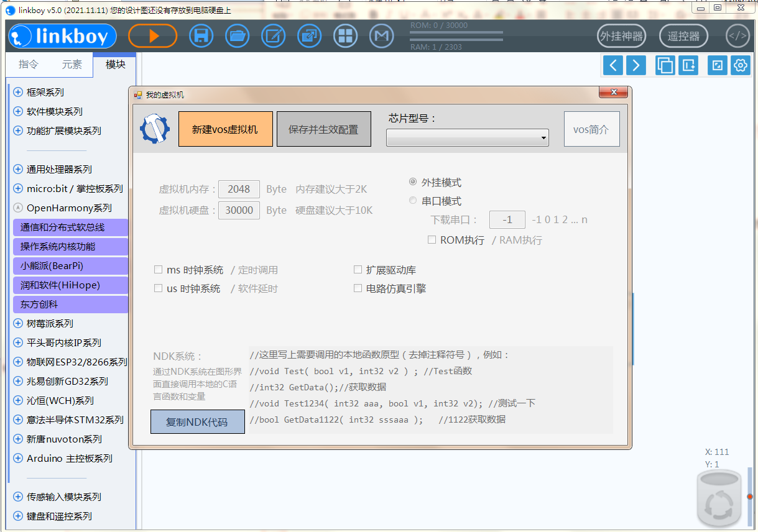Click the left arrow navigation icon
The height and width of the screenshot is (532, 758).
click(613, 65)
